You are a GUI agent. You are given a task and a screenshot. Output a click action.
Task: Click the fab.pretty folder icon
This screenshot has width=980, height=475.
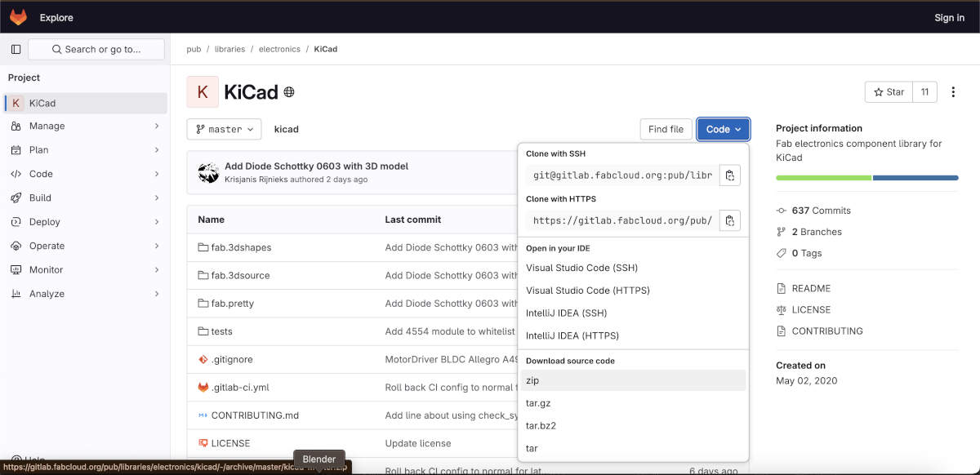(203, 303)
